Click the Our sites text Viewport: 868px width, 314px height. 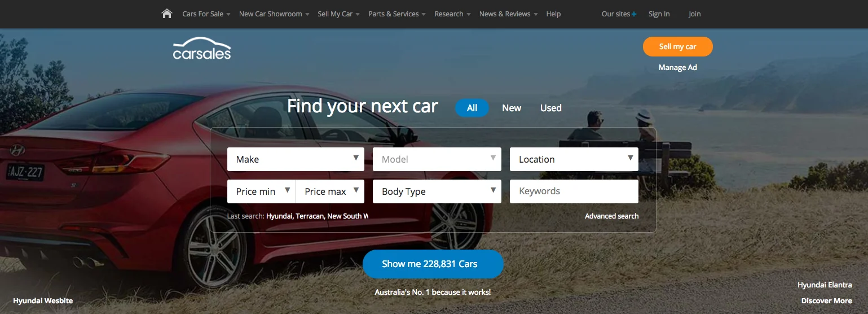tap(616, 14)
